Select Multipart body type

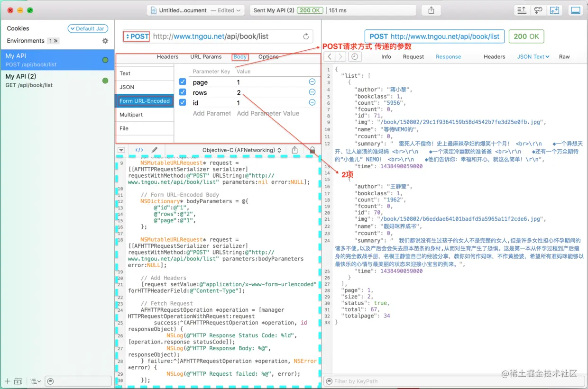click(145, 115)
